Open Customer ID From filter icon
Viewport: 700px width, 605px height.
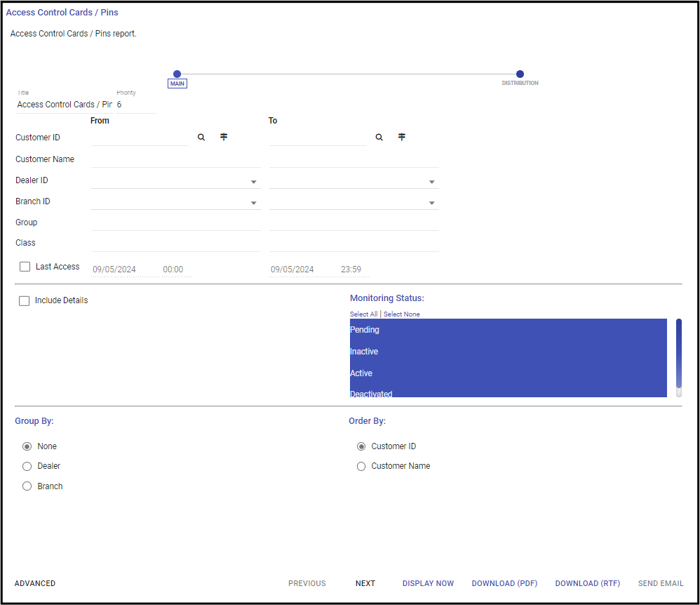click(224, 137)
